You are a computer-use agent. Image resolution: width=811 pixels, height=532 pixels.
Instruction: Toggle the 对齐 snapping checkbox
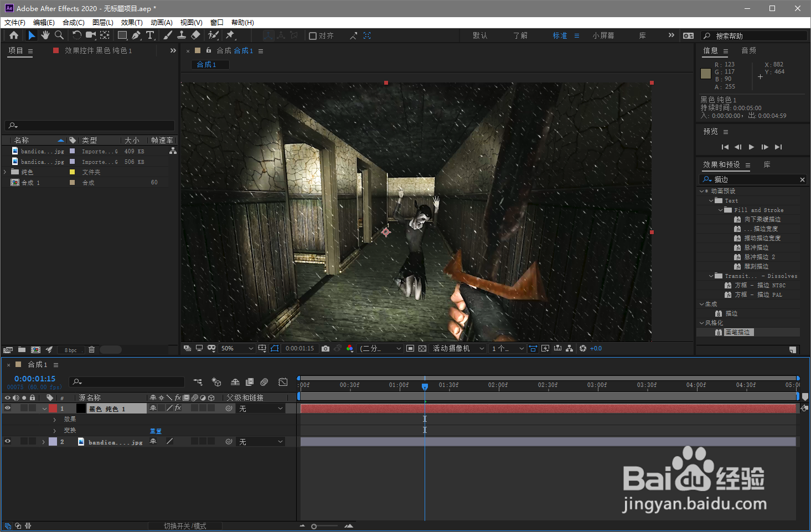(x=313, y=36)
